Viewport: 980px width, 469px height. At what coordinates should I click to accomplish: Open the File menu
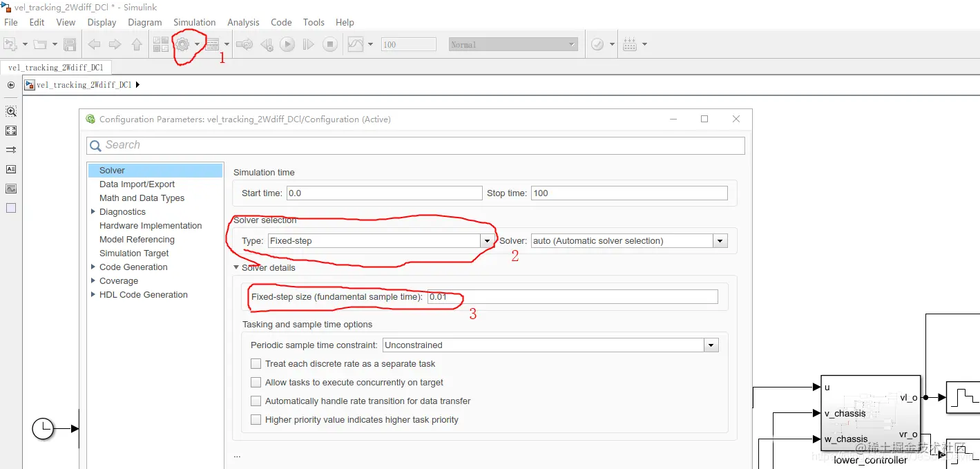click(11, 22)
